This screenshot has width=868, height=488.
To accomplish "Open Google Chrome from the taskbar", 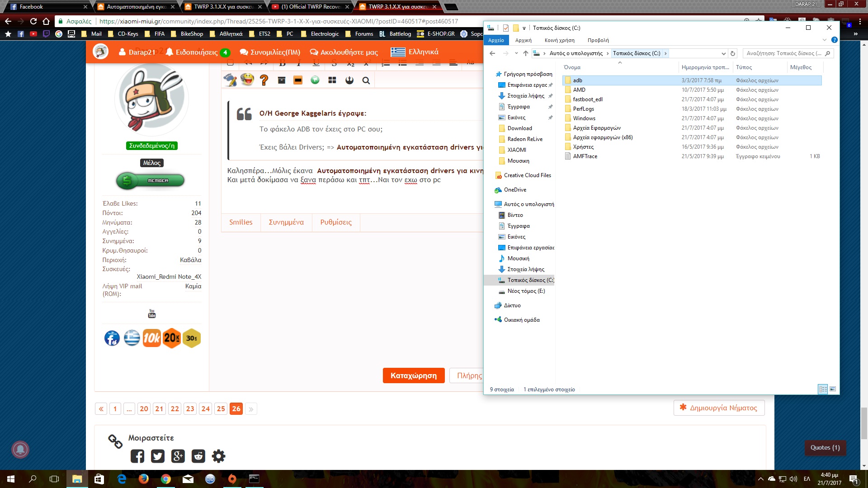I will pyautogui.click(x=166, y=479).
